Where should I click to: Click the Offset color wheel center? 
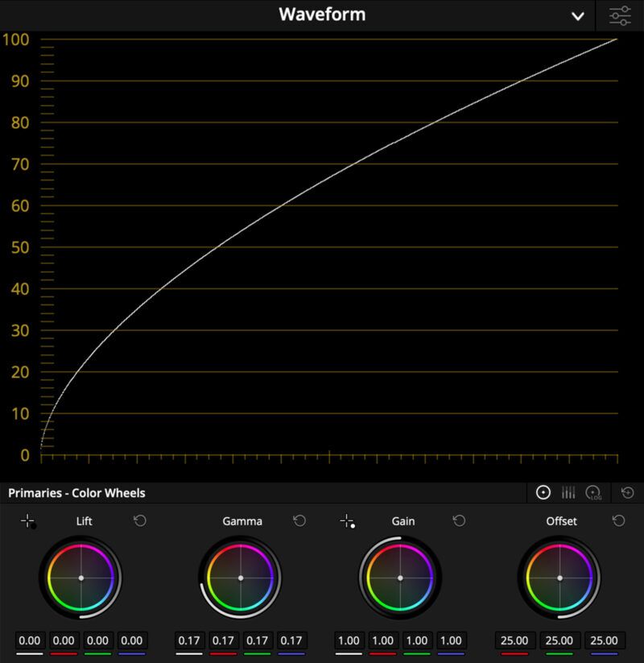tap(559, 578)
